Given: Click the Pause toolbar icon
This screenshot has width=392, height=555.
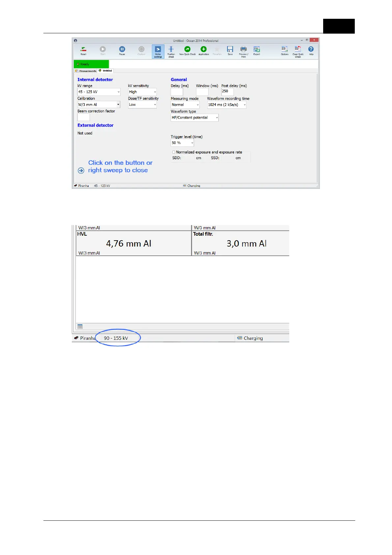Looking at the screenshot, I should click(122, 49).
